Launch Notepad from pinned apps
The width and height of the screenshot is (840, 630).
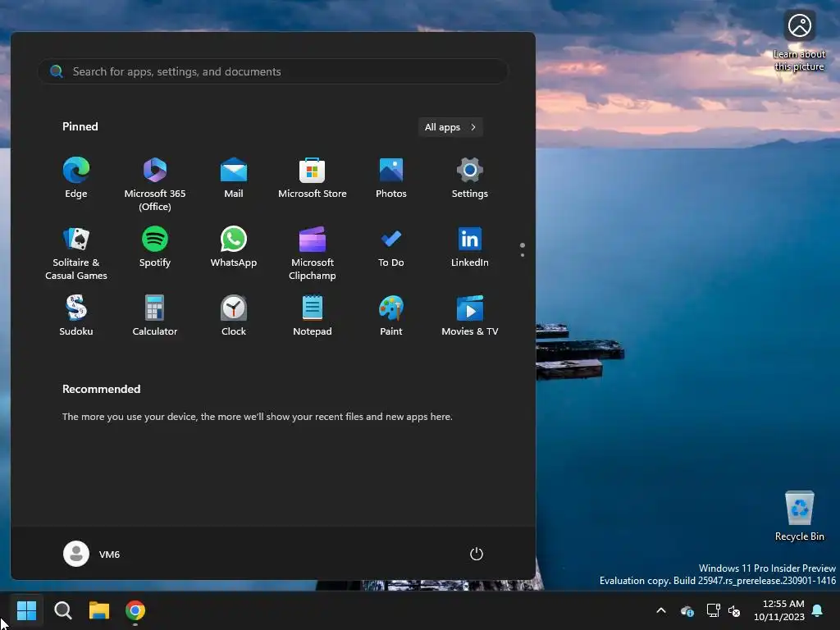(x=313, y=316)
